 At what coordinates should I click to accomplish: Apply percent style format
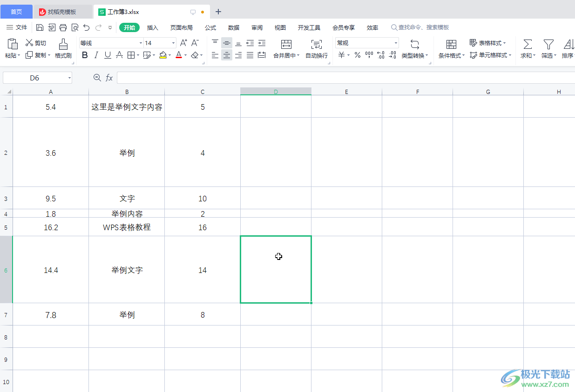[x=358, y=55]
